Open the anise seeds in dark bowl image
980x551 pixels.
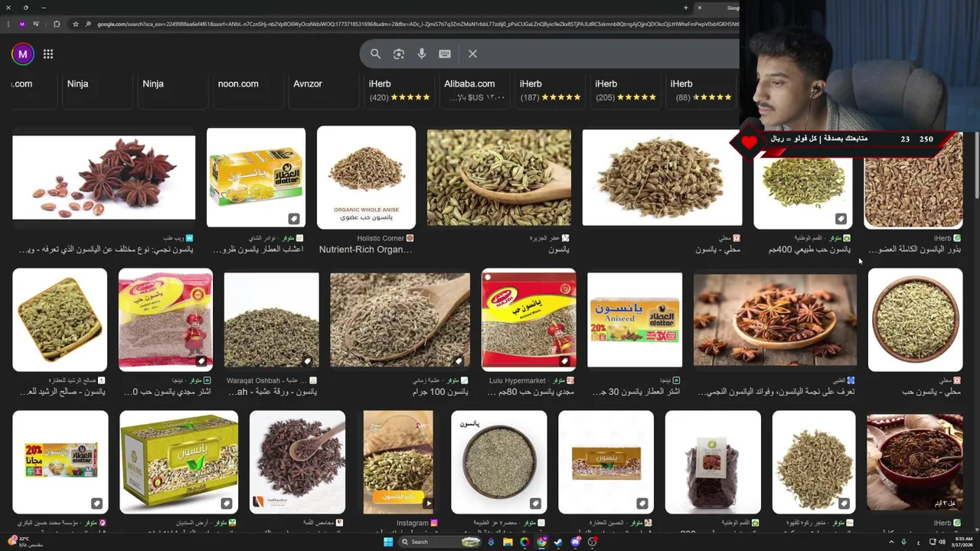point(499,461)
